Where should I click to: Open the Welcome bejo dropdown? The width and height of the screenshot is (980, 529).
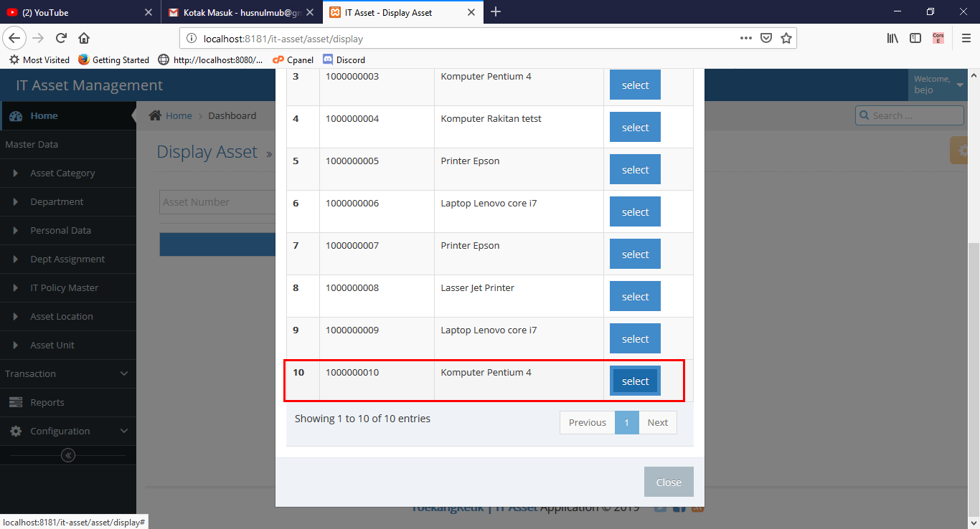(938, 84)
